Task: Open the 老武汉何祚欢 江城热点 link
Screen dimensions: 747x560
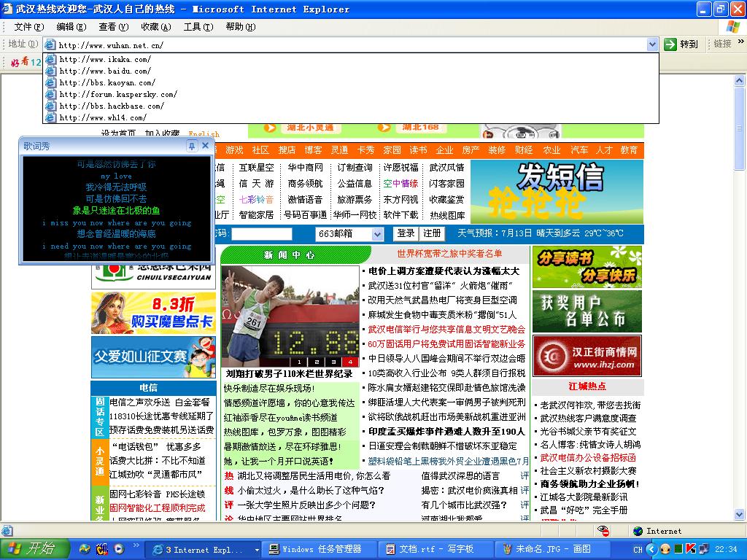Action: pos(590,405)
